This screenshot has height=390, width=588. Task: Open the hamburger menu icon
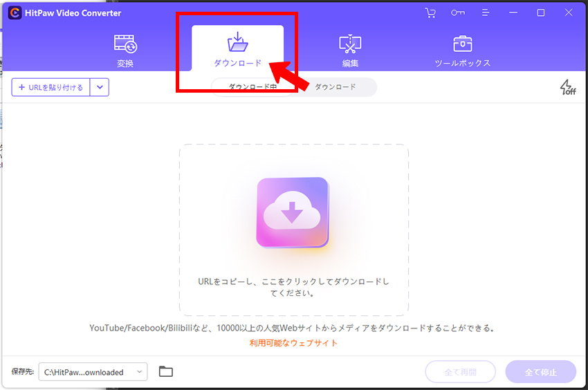click(485, 12)
